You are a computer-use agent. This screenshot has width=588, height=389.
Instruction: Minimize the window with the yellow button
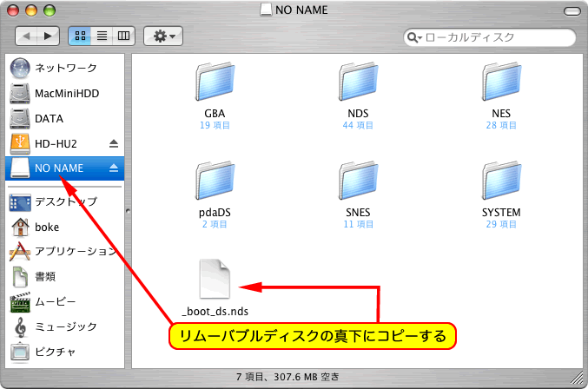click(31, 10)
